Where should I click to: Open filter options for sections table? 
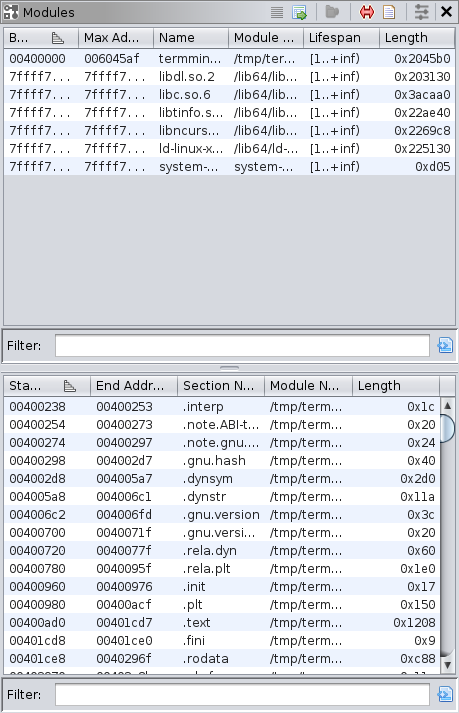coord(445,694)
